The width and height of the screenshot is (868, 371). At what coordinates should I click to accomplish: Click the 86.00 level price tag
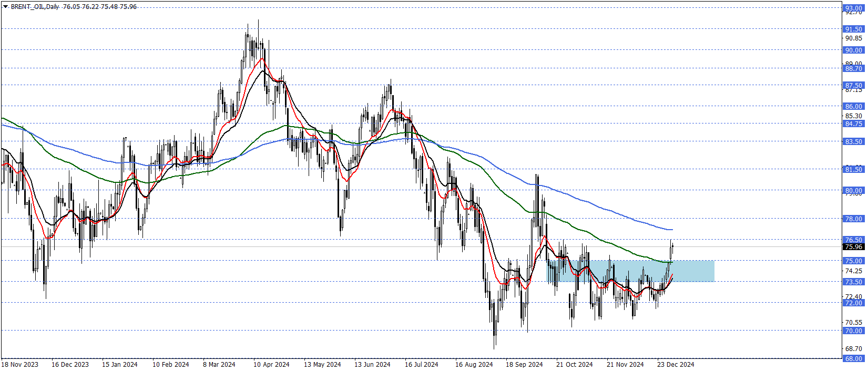tap(853, 106)
